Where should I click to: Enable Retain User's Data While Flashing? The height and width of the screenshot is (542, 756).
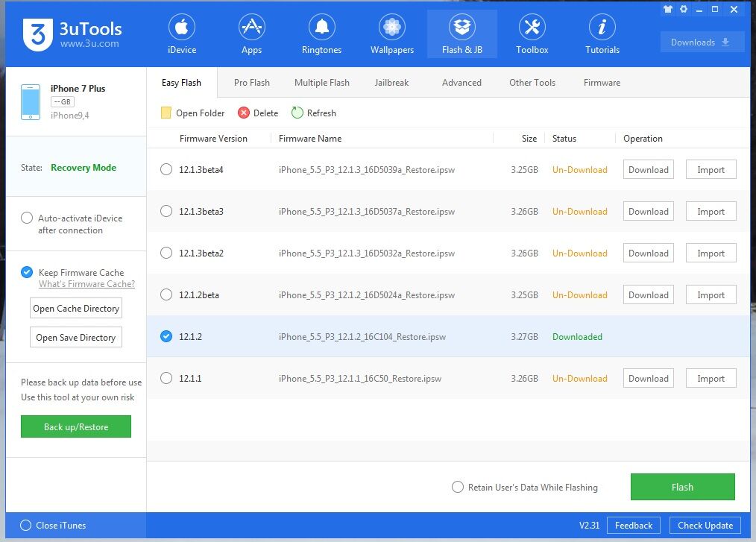458,487
